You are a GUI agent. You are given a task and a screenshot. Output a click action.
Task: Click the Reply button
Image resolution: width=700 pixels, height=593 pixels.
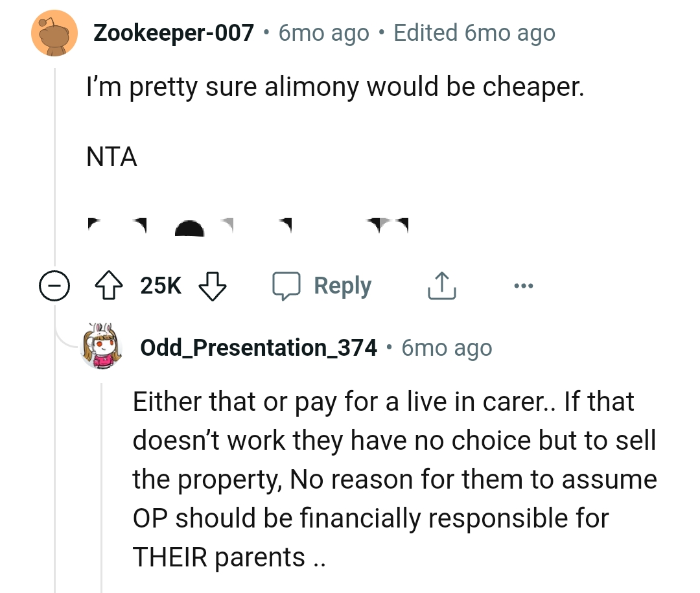pos(342,285)
